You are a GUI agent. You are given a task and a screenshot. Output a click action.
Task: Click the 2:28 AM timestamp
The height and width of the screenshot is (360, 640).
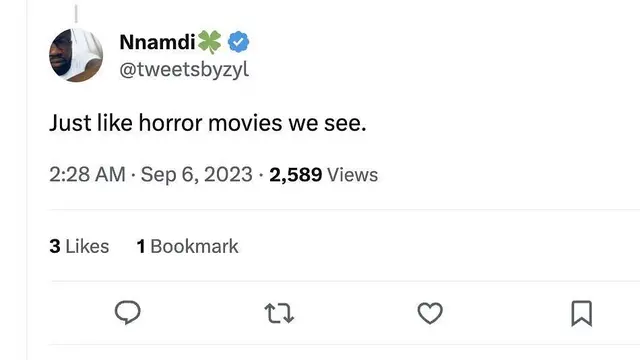pyautogui.click(x=87, y=175)
